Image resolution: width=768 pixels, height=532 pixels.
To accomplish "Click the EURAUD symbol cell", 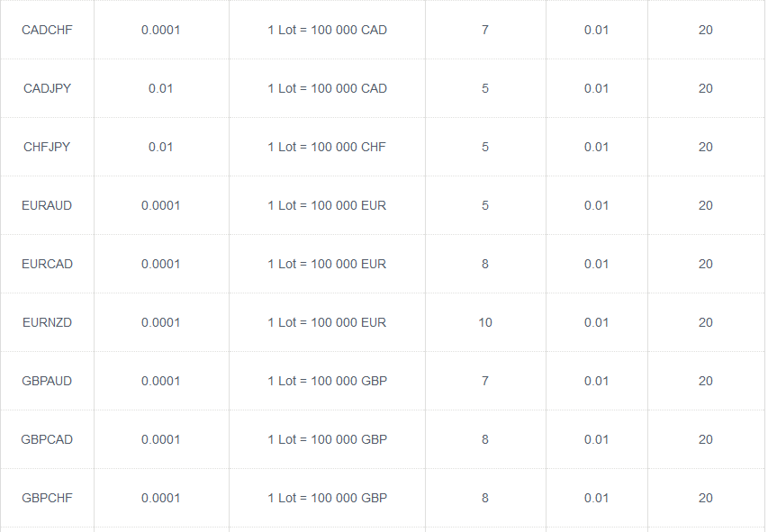I will pyautogui.click(x=47, y=205).
